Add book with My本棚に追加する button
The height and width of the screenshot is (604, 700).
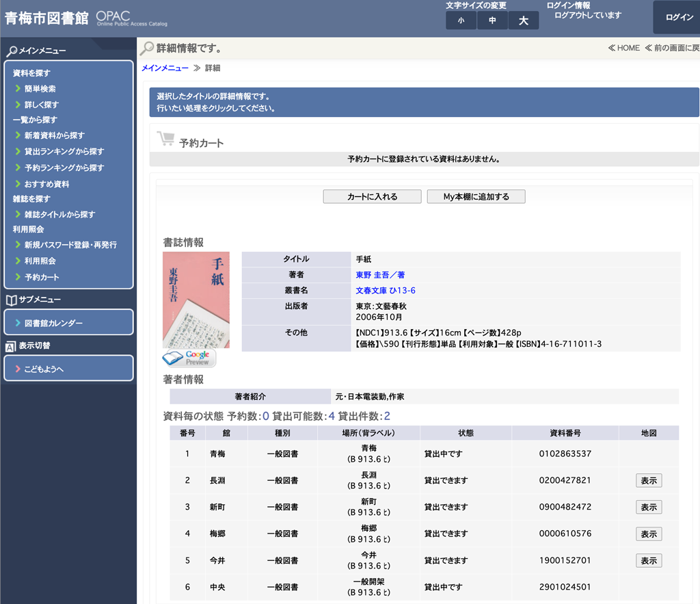pos(476,196)
